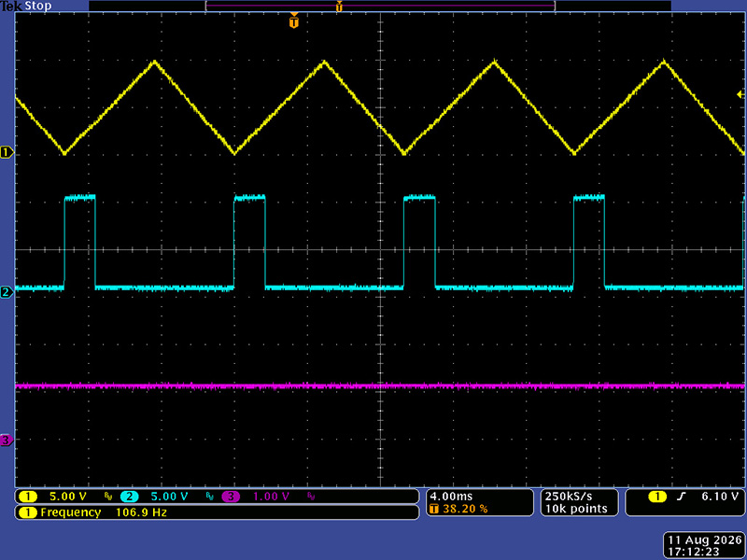The height and width of the screenshot is (560, 747).
Task: Click channel 2 scale value 5.00 V
Action: click(169, 497)
